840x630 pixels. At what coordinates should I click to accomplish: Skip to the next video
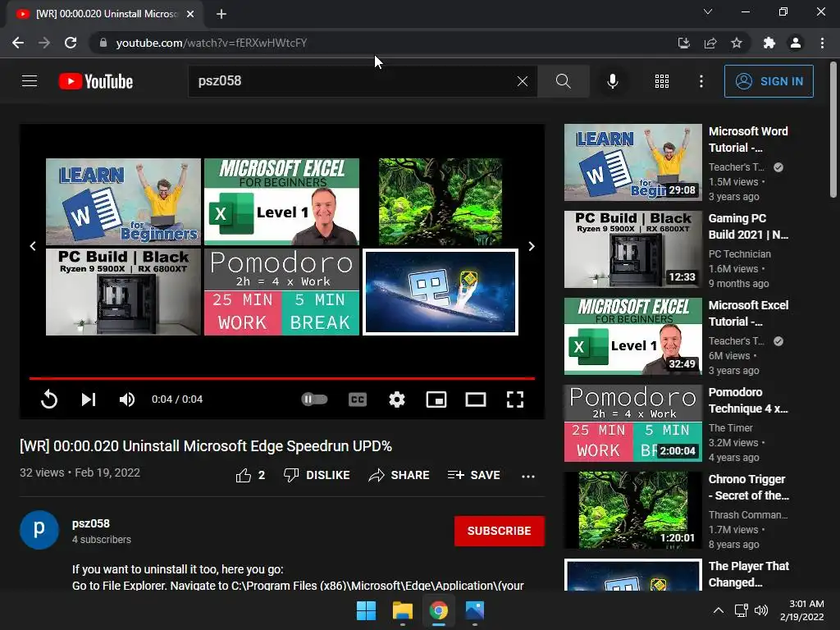(89, 399)
